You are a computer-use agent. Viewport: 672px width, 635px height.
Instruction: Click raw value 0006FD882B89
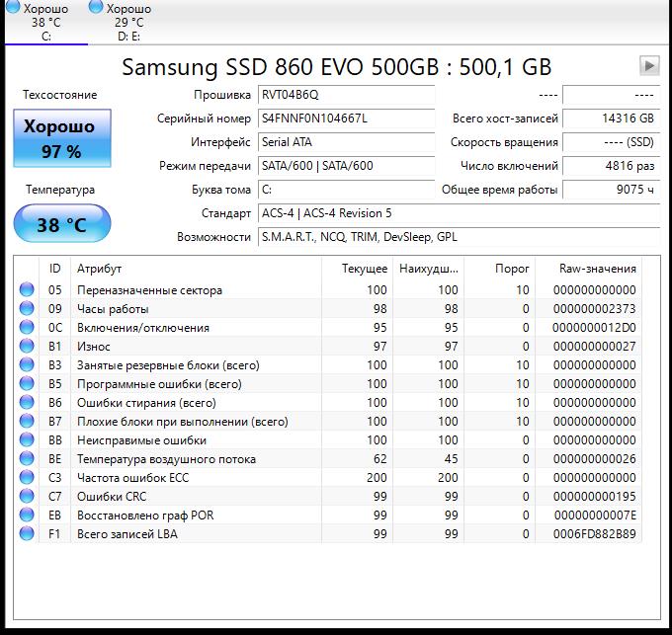pos(595,534)
